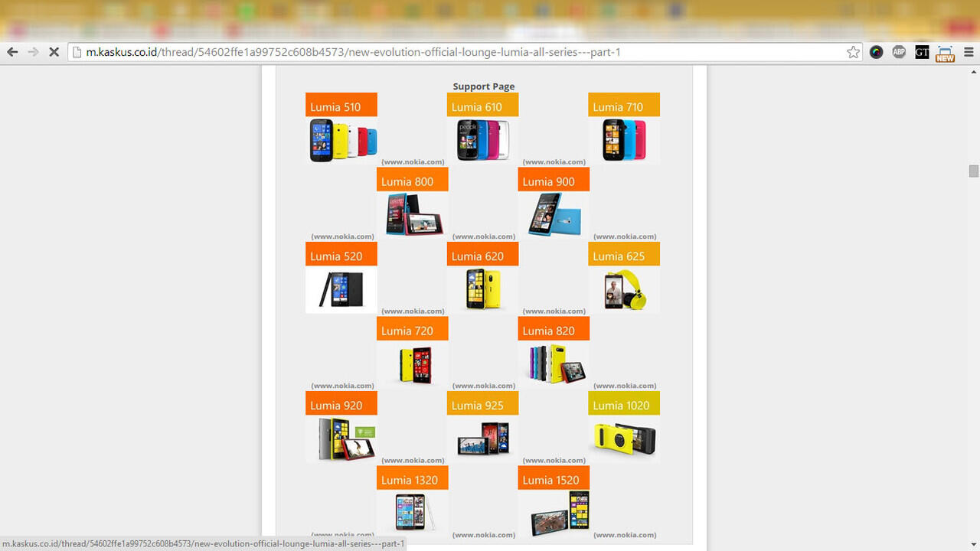Click the nokia.com caption right of Lumia 820

pos(625,386)
